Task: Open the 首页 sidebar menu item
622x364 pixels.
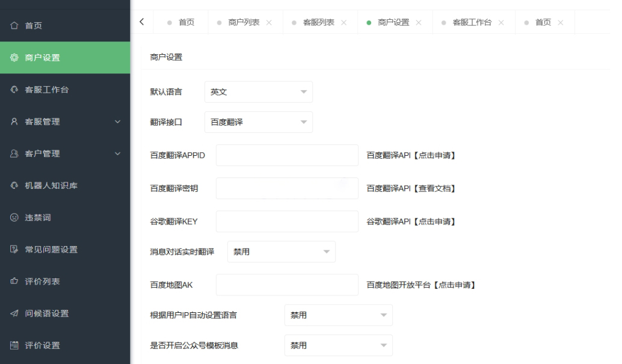Action: click(x=65, y=25)
